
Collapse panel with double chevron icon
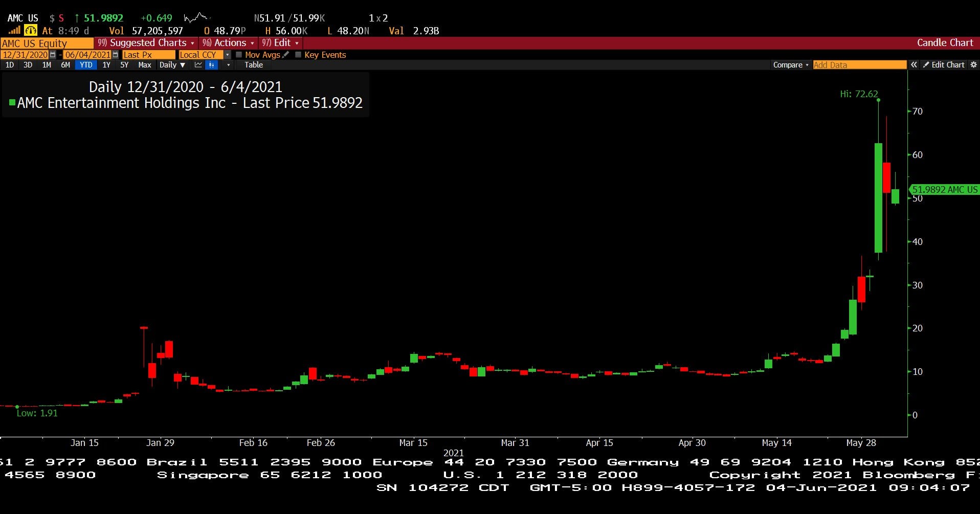pos(914,65)
